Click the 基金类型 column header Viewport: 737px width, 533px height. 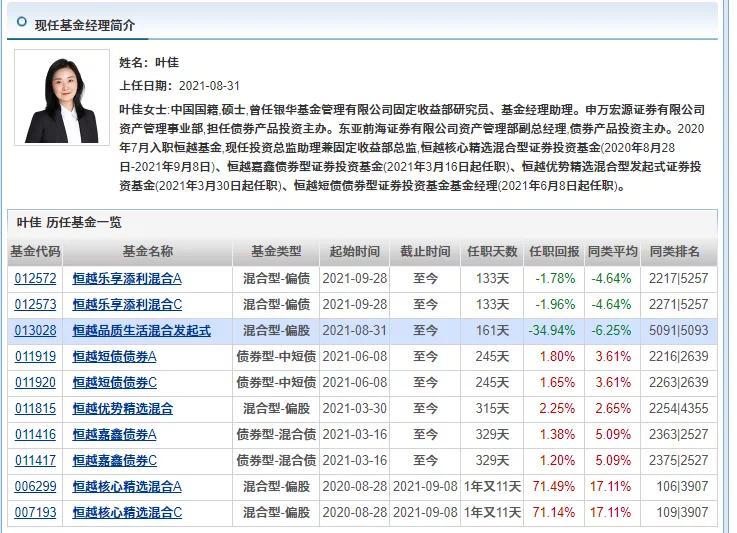click(x=276, y=251)
